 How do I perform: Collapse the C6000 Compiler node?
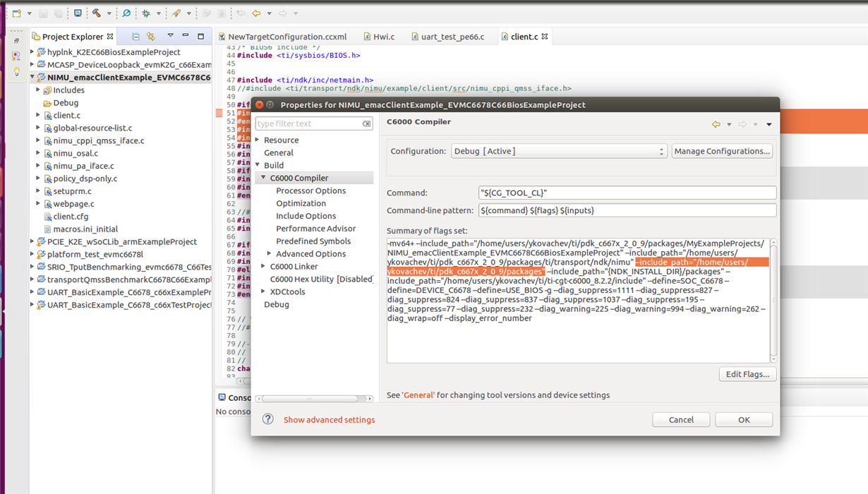tap(264, 178)
